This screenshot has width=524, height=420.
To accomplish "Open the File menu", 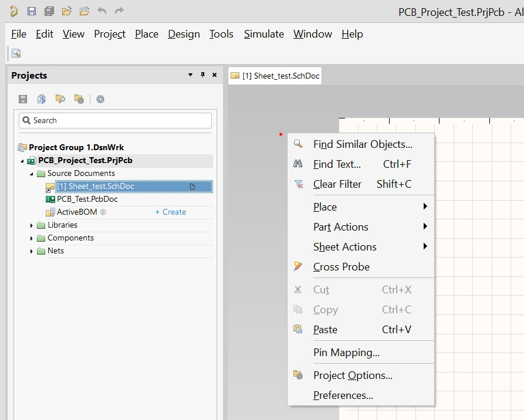I will click(x=19, y=34).
